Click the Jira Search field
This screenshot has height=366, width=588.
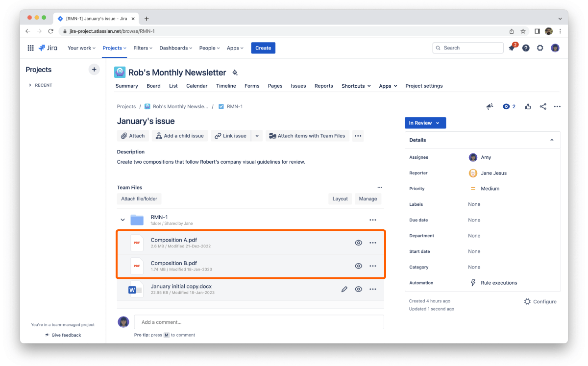coord(468,48)
